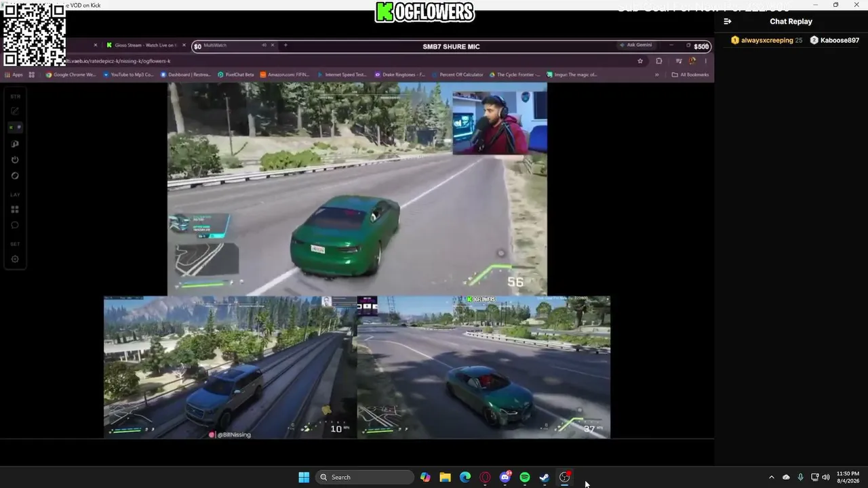Select the BillNissing stream video
The width and height of the screenshot is (868, 488).
[x=231, y=367]
